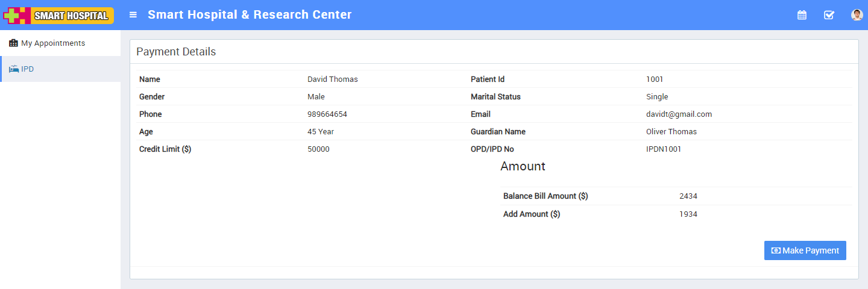The image size is (868, 289).
Task: Click the Amount section heading
Action: click(x=523, y=167)
